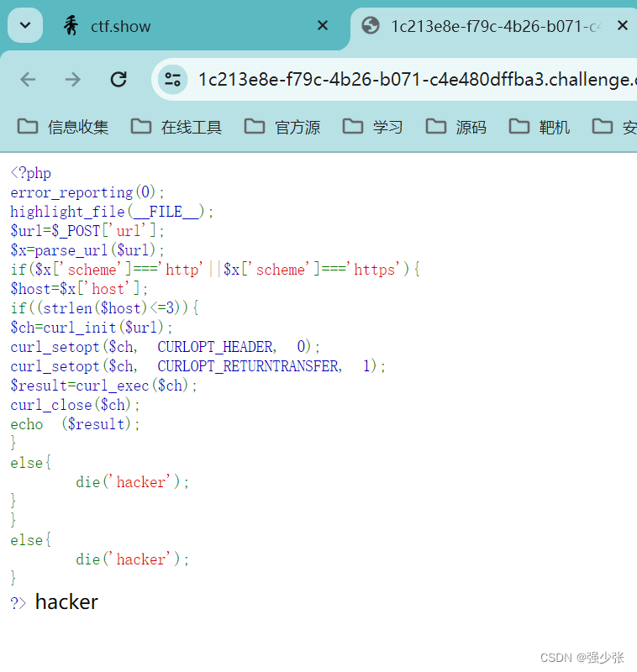The image size is (637, 672).
Task: Click the highlight_file(__FILE__) line
Action: [112, 212]
